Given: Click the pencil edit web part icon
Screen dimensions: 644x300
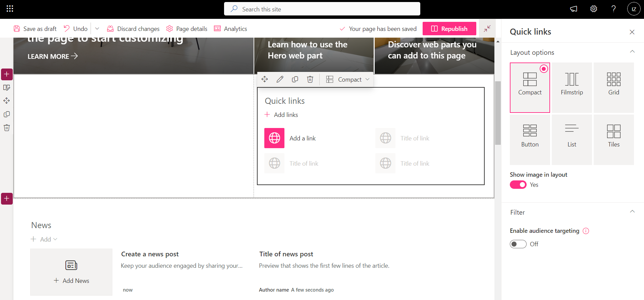Looking at the screenshot, I should click(280, 79).
